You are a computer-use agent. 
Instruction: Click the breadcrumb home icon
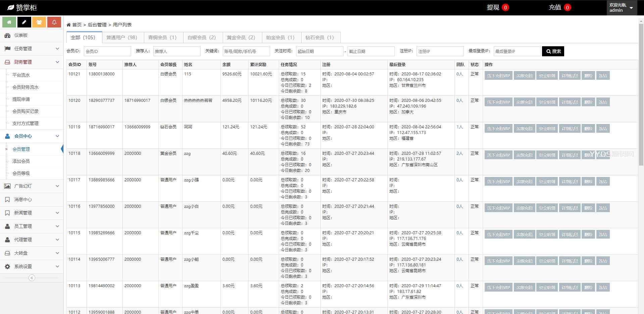point(68,25)
